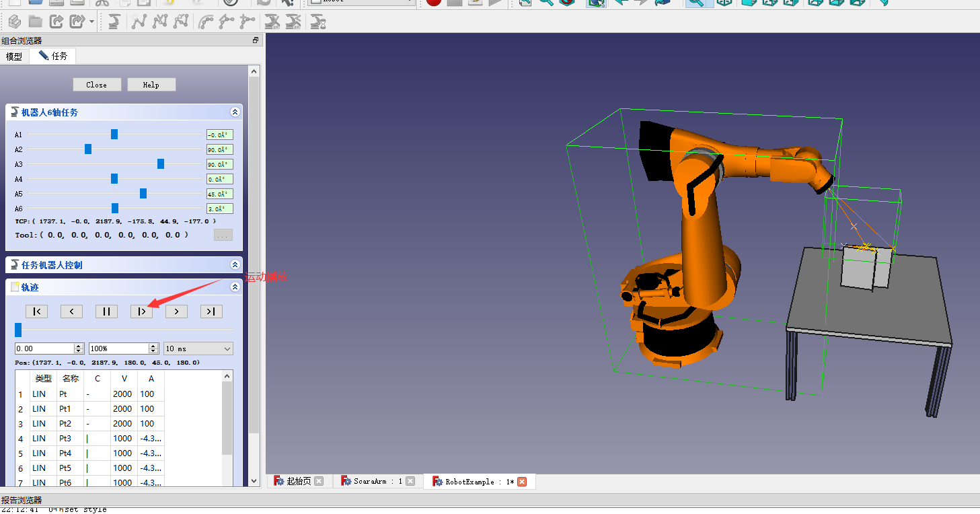Click the A1 angle value field

point(220,135)
